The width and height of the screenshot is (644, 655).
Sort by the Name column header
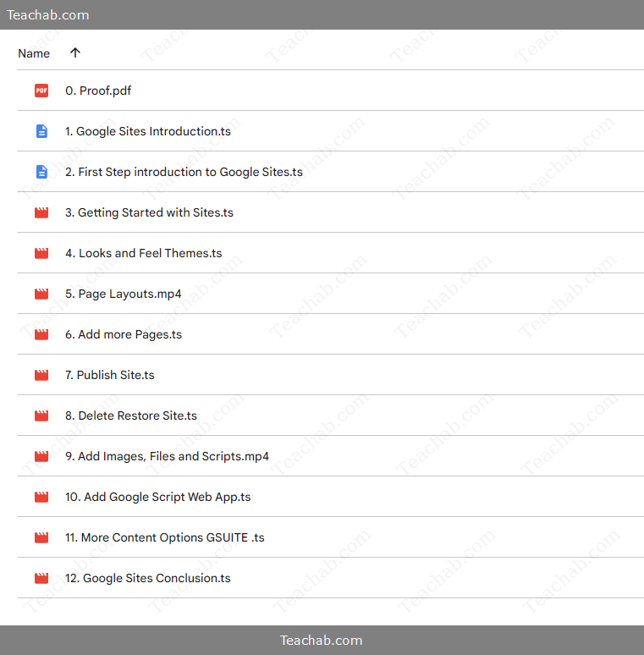(x=34, y=53)
